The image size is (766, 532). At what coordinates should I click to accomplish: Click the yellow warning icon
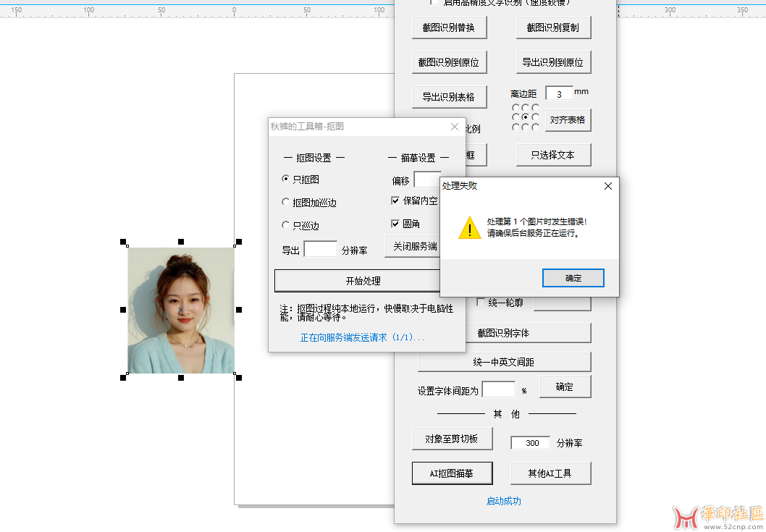point(470,227)
